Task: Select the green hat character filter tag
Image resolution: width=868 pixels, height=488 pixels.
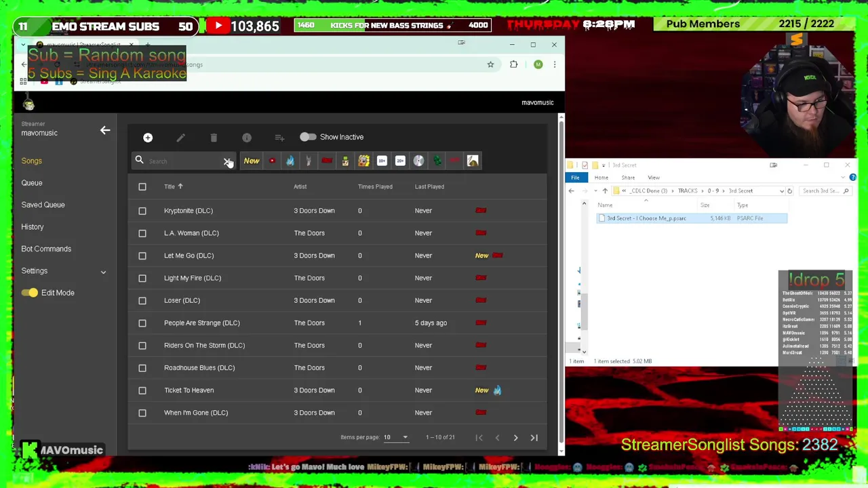Action: [x=345, y=161]
